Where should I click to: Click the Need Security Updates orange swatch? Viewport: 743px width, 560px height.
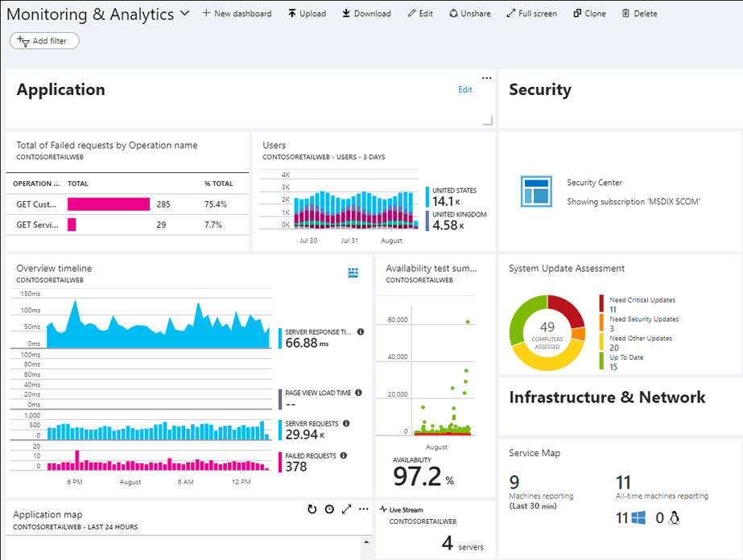click(x=601, y=323)
